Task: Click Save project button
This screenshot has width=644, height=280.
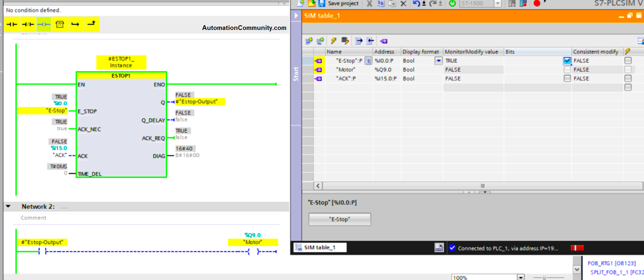Action: click(339, 3)
